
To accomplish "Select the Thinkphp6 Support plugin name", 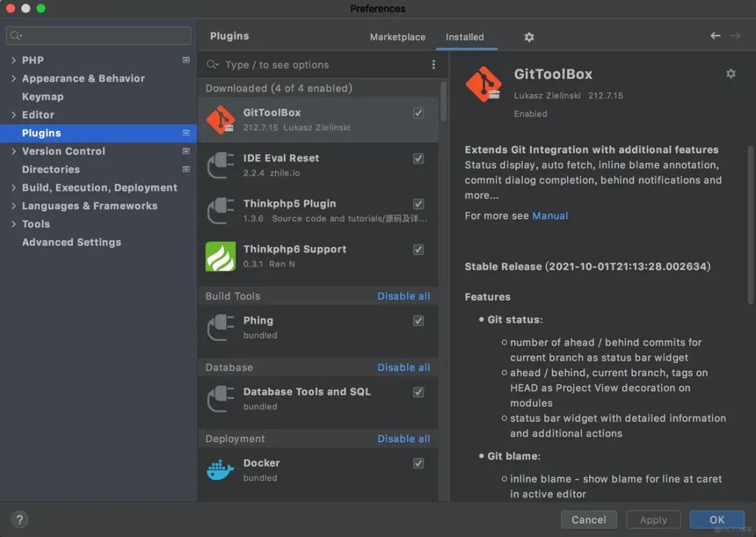I will [295, 249].
